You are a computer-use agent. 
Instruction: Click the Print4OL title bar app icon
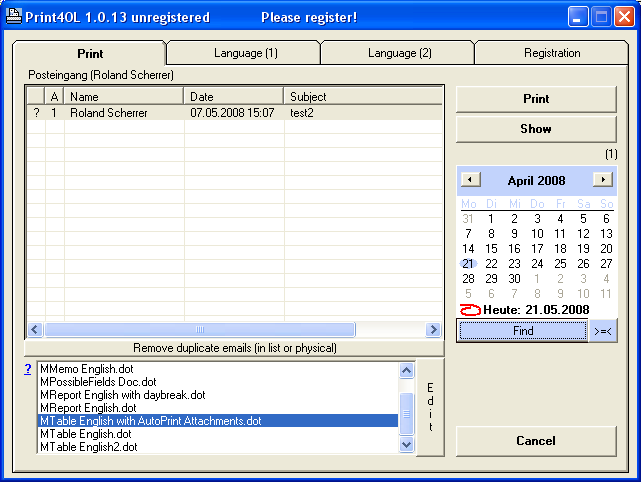(14, 16)
